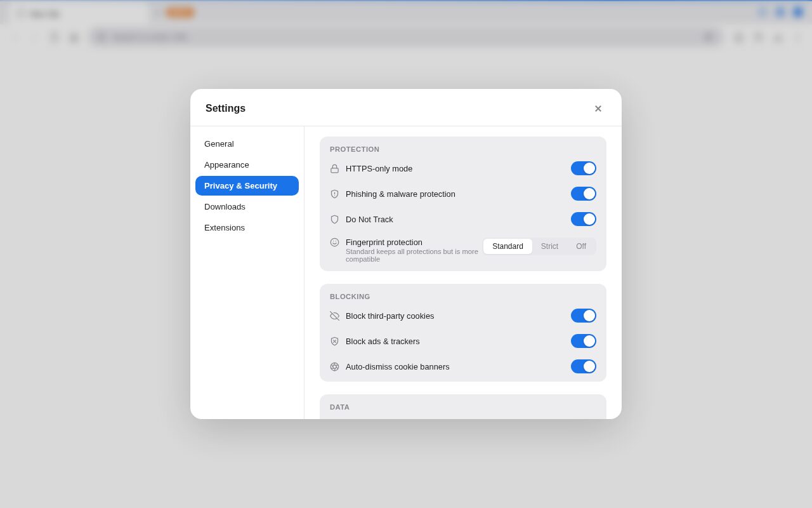The image size is (812, 508).
Task: Click the Do Not Track label
Action: [369, 220]
